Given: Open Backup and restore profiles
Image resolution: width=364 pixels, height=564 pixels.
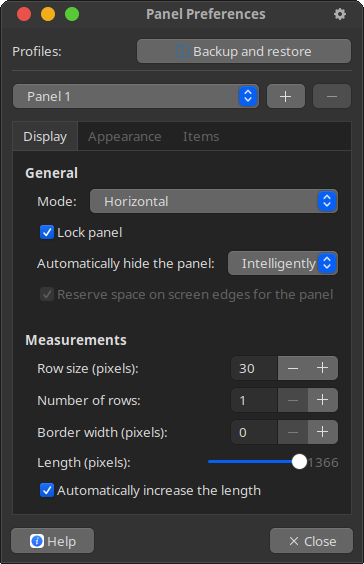Looking at the screenshot, I should [244, 51].
